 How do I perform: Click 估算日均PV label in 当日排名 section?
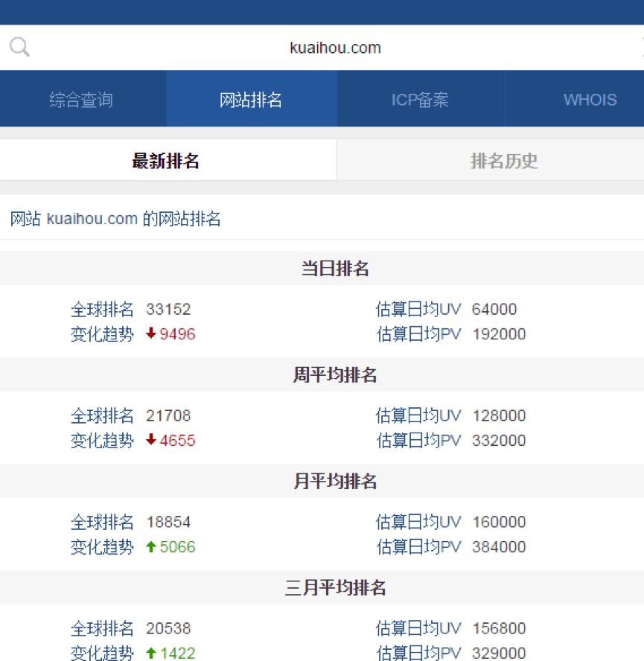(418, 334)
